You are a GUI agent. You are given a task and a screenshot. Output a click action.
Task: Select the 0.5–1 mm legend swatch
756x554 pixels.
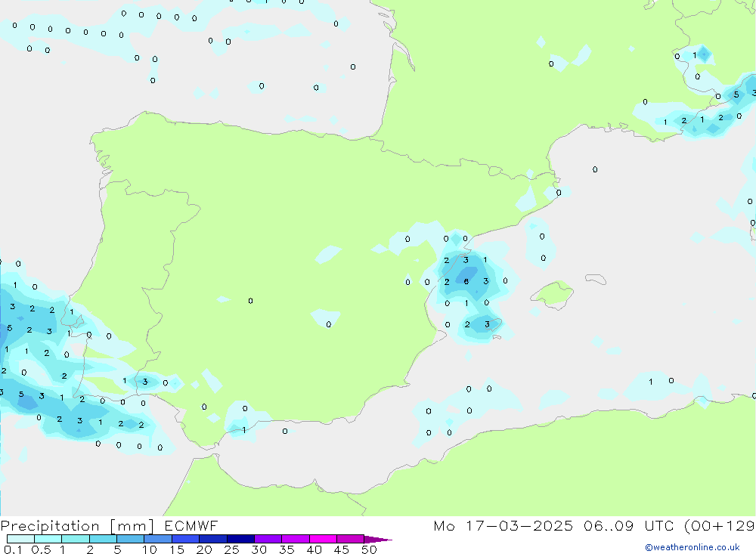point(48,539)
